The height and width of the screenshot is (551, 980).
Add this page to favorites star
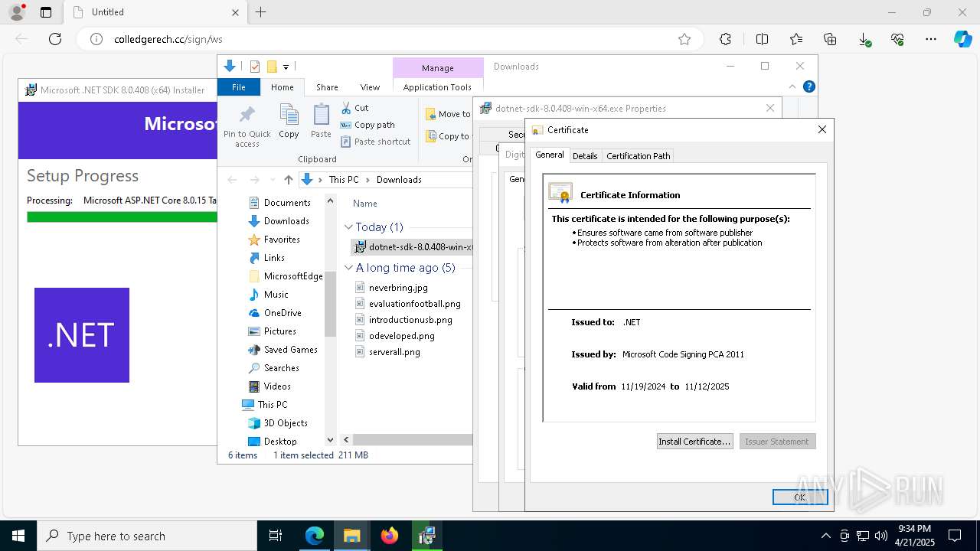[x=684, y=39]
